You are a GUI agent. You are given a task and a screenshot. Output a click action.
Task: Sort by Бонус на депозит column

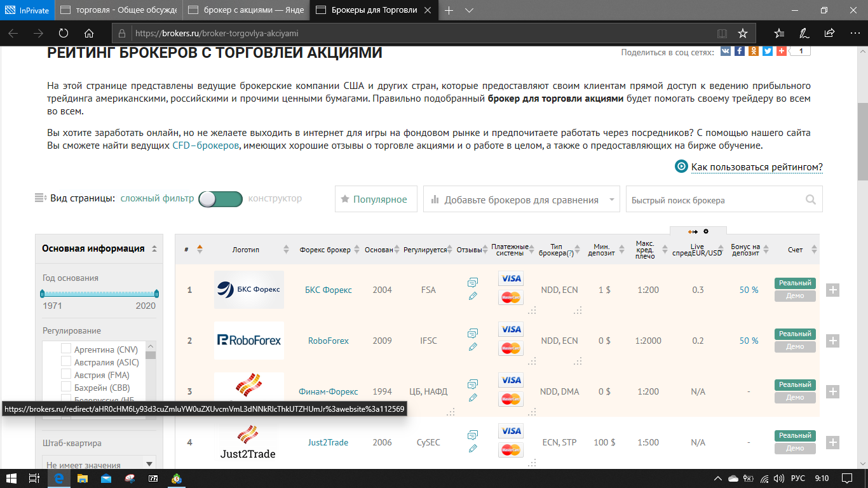[766, 250]
